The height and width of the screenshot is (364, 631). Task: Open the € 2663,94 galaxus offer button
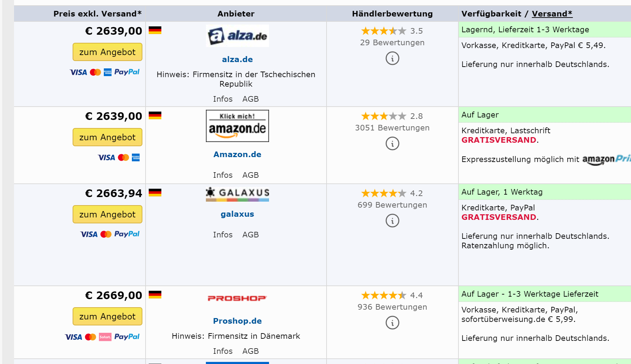click(x=107, y=214)
